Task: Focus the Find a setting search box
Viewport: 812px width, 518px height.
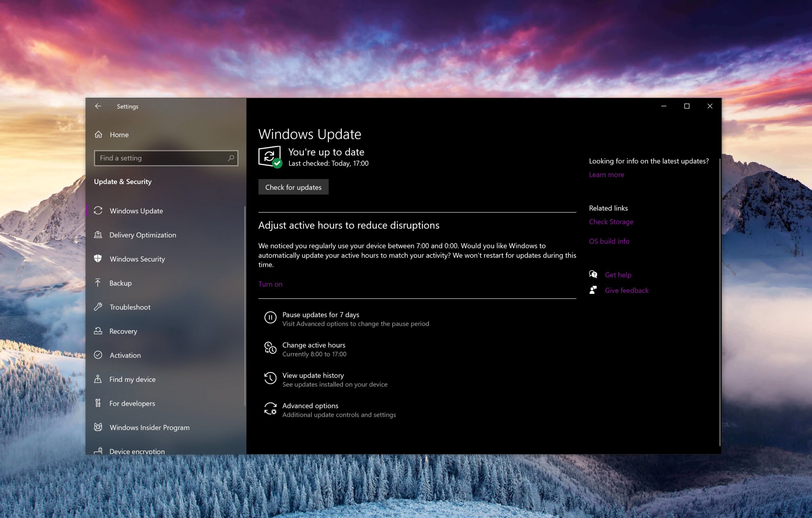Action: (x=166, y=158)
